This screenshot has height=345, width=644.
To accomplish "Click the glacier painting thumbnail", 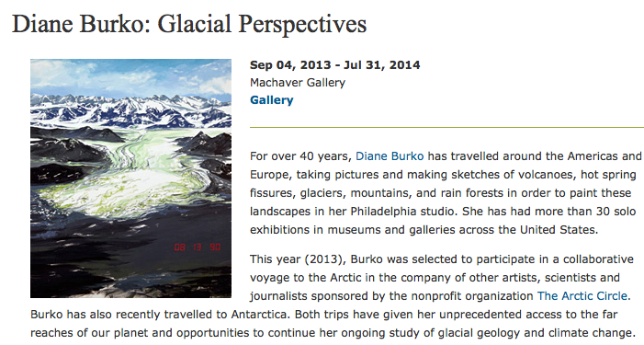I will [130, 178].
